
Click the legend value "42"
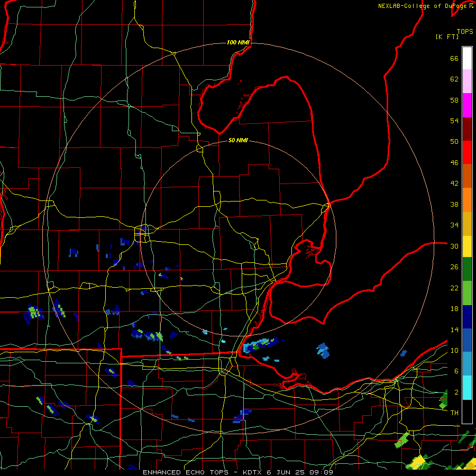tap(454, 184)
